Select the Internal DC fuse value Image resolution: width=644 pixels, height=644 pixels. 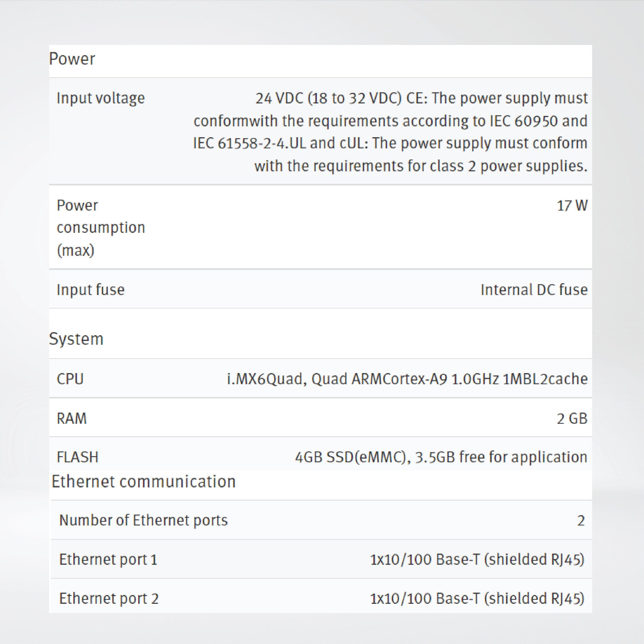click(x=534, y=290)
